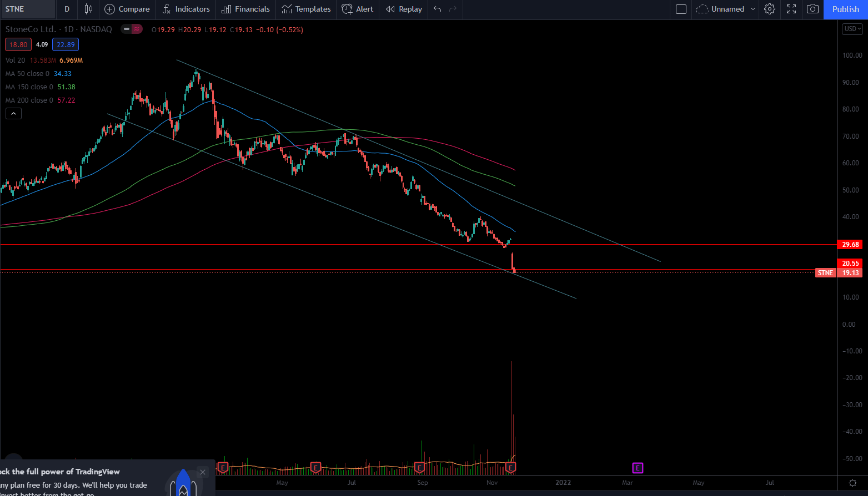Screen dimensions: 868x496
Task: Open the Financials menu
Action: point(245,9)
